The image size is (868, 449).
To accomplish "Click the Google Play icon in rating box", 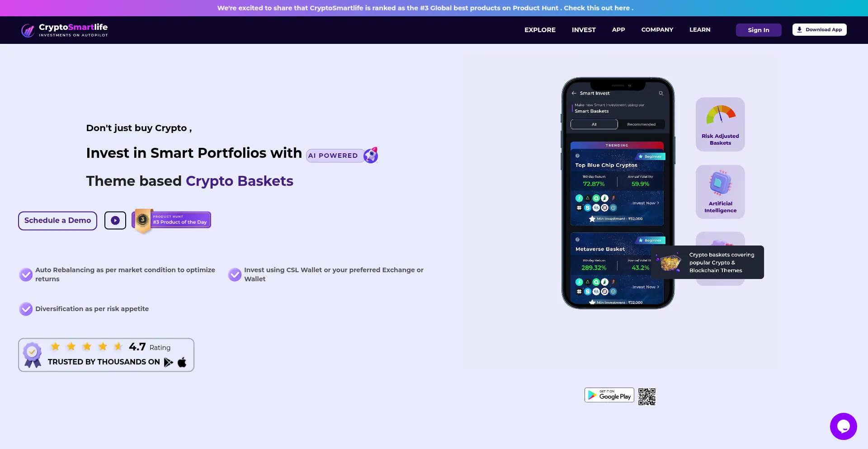I will pos(168,362).
